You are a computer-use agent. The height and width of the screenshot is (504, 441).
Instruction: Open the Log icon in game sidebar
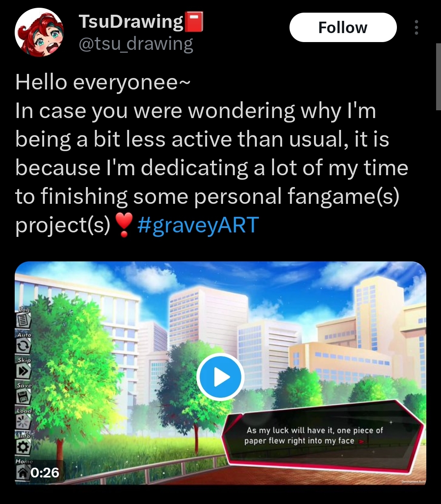click(x=24, y=321)
